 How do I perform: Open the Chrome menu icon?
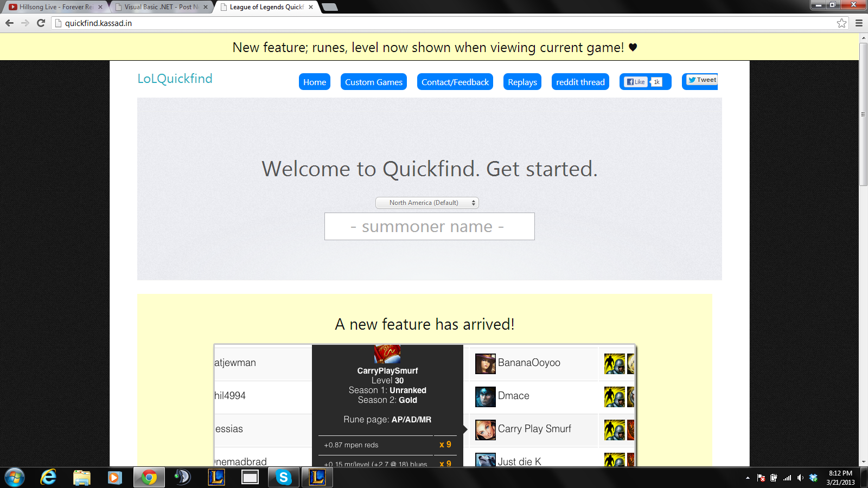pos(859,23)
